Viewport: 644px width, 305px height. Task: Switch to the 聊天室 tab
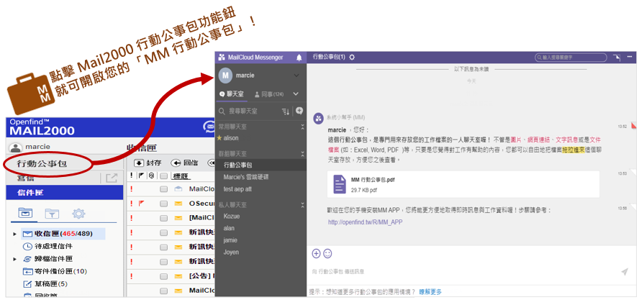click(x=232, y=94)
